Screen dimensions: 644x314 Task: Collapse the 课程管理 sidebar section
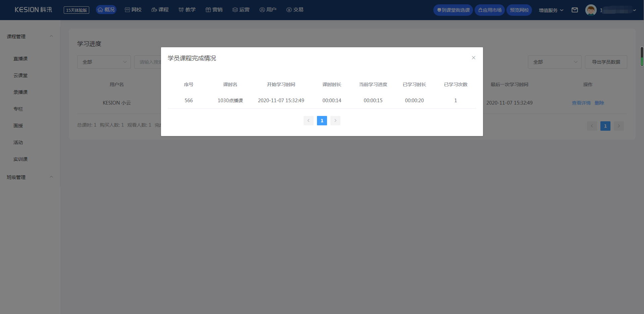51,36
